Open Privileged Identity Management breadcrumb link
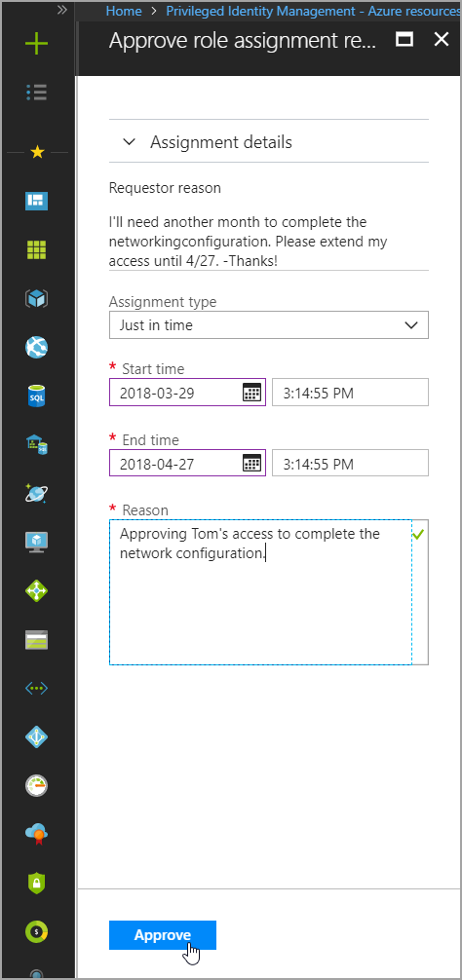The height and width of the screenshot is (980, 462). click(x=313, y=11)
